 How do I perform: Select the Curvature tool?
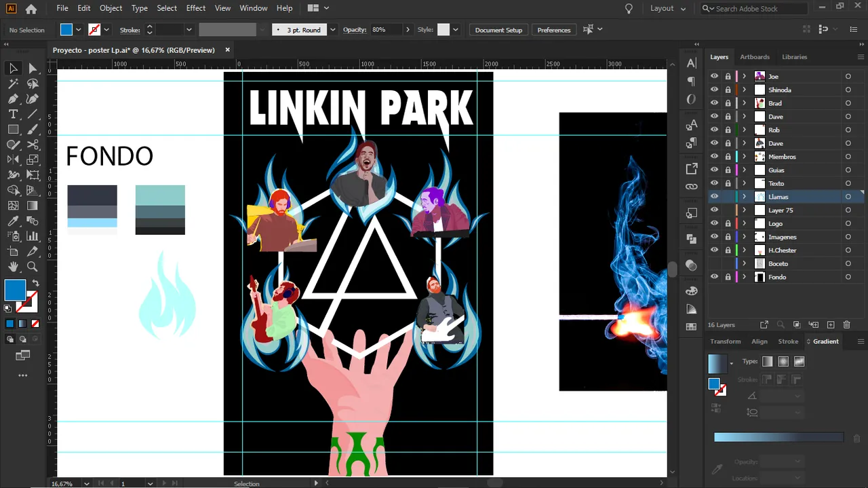click(33, 99)
